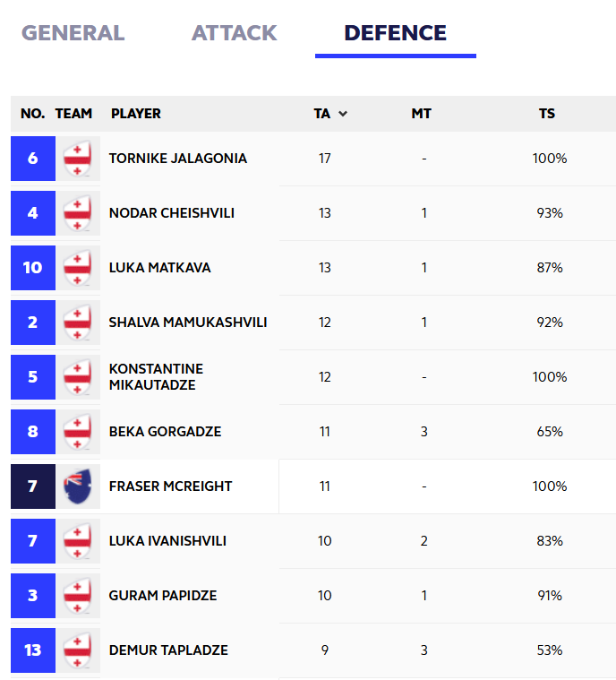
Task: Click jersey number 7 dark tile for McReight
Action: [33, 486]
